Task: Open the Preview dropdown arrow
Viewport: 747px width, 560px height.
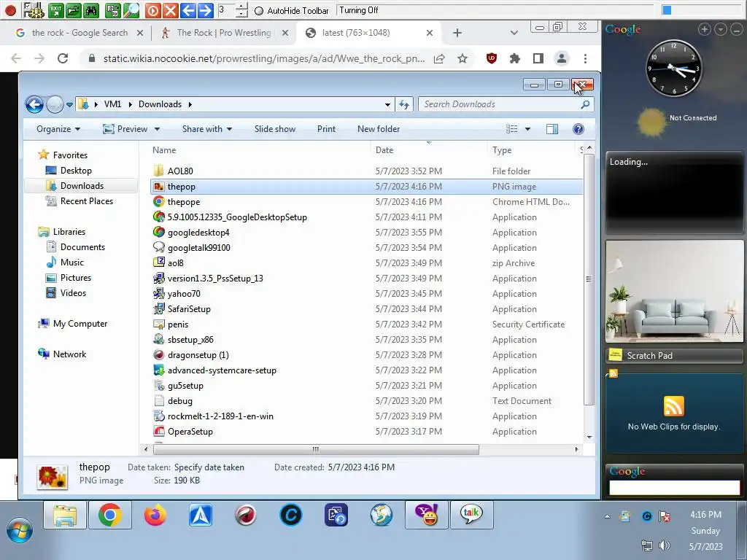Action: (x=158, y=129)
